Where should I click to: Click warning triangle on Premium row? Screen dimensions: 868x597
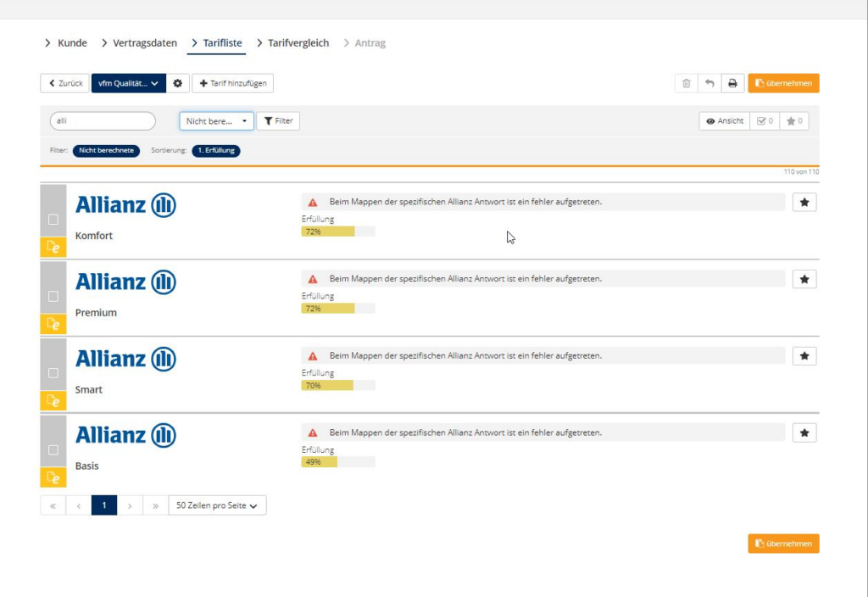coord(313,279)
